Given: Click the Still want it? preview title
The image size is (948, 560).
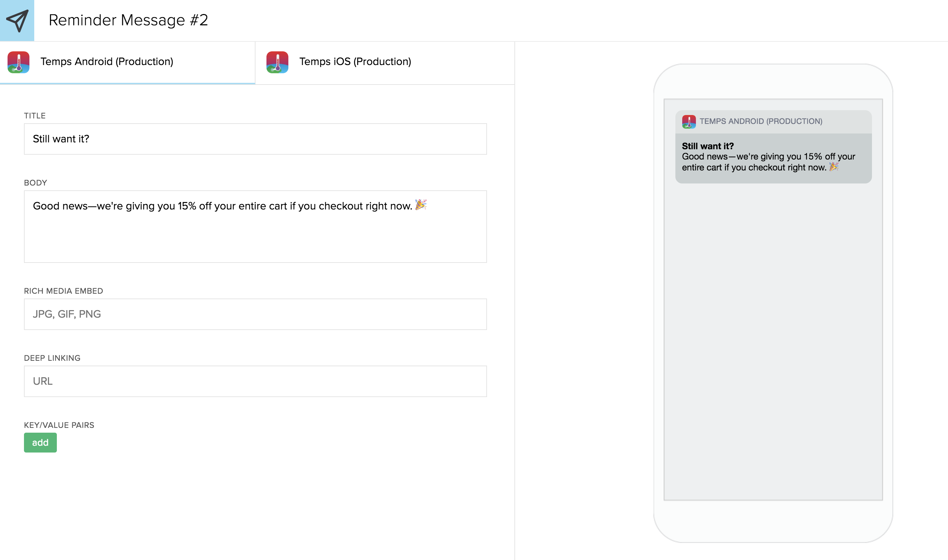Looking at the screenshot, I should pos(708,146).
